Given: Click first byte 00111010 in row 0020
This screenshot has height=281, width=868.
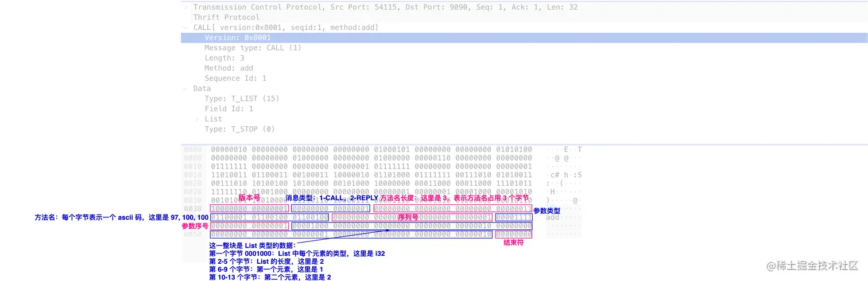Looking at the screenshot, I should pos(229,184).
